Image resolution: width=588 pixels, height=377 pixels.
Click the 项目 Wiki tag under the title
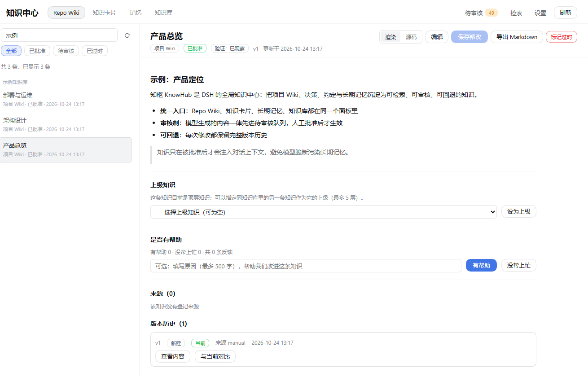[x=165, y=48]
